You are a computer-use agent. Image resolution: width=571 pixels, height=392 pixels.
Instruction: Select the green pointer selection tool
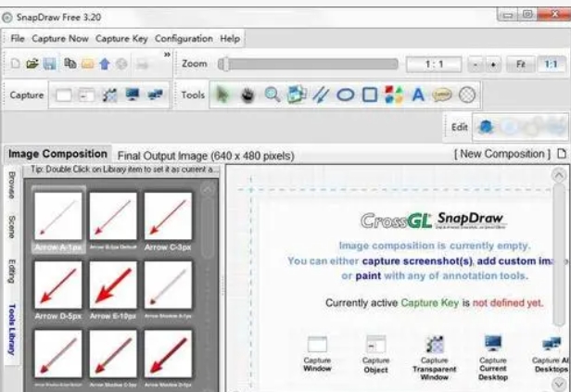point(222,95)
